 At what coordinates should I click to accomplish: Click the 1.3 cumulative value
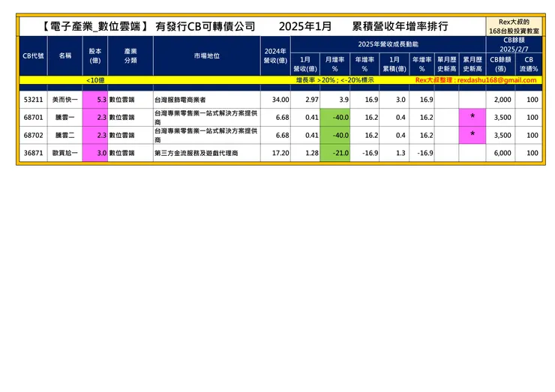(x=400, y=153)
